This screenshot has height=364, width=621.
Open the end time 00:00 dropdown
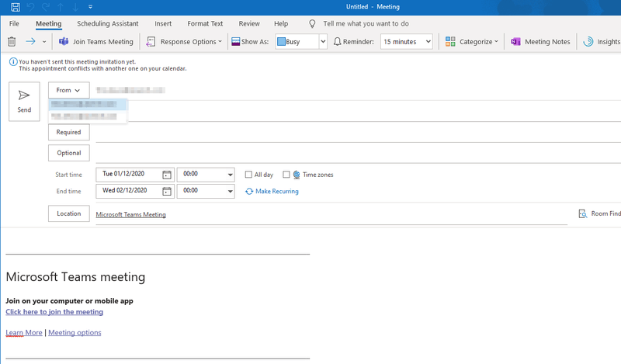coord(230,191)
